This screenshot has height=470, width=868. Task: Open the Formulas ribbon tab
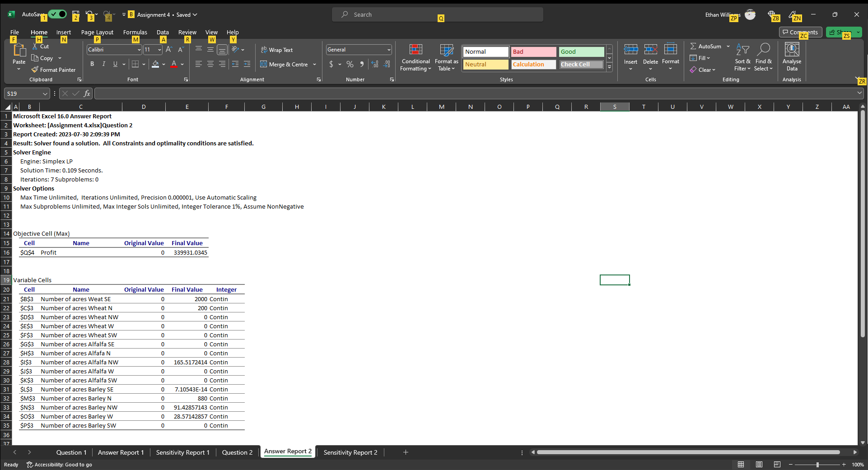pos(135,32)
